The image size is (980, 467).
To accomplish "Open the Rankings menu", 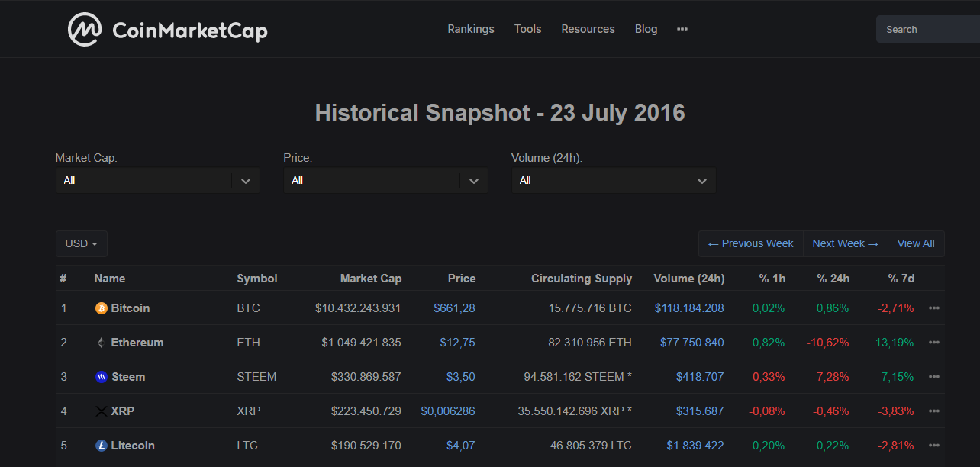I will tap(471, 29).
